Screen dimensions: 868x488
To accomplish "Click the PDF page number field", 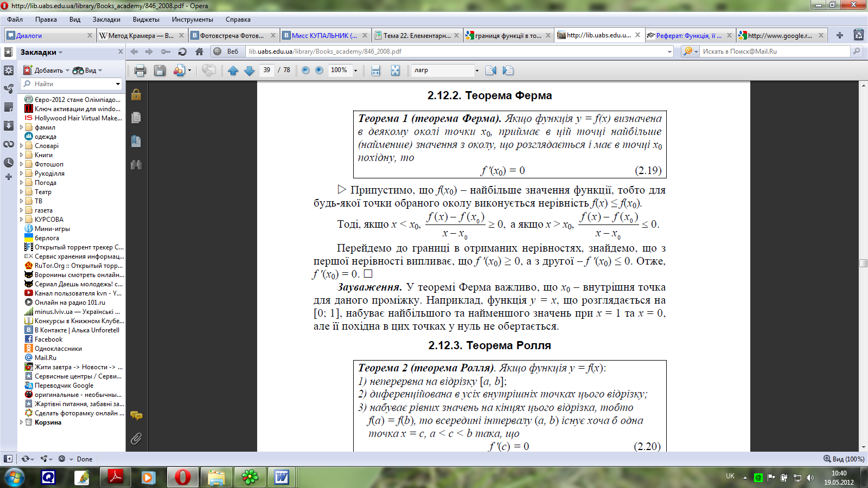I will (x=266, y=70).
